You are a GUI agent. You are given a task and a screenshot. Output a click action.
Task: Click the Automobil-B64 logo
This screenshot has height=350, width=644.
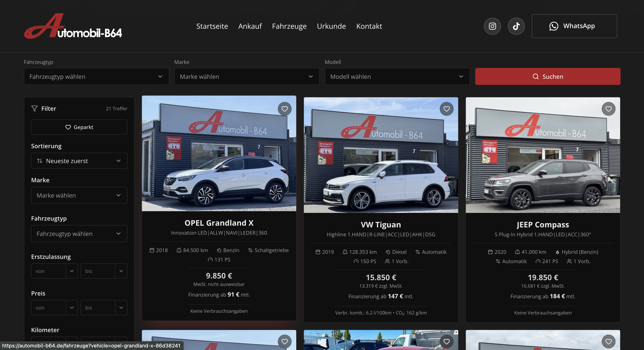coord(73,26)
